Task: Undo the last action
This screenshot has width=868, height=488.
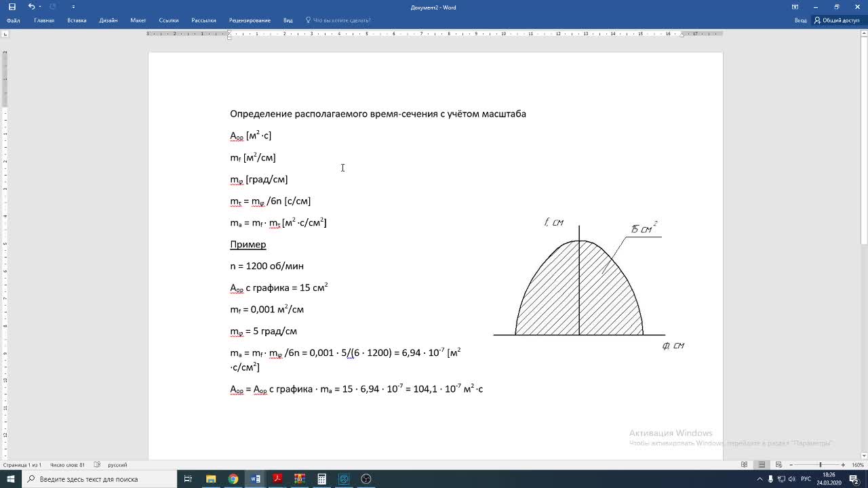Action: [31, 7]
